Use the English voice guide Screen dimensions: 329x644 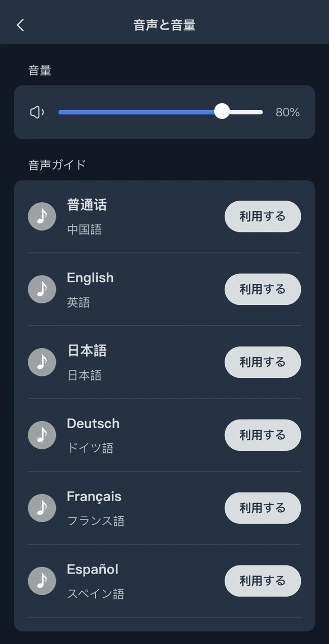point(262,289)
